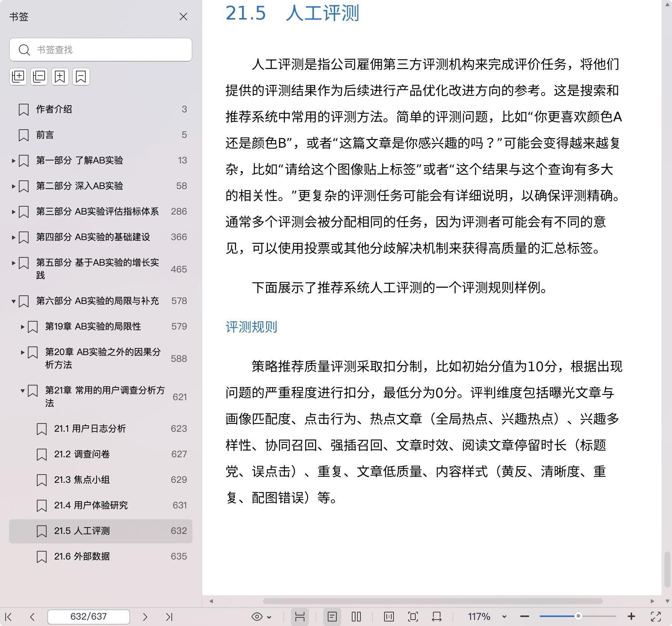The image size is (672, 626).
Task: Click bookmark icon beside 作者介绍
Action: [23, 110]
